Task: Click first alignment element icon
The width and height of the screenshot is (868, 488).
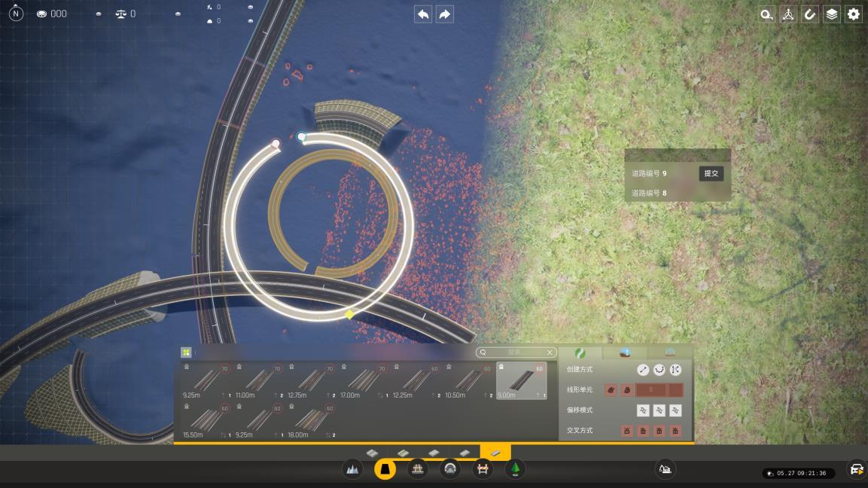Action: pyautogui.click(x=611, y=390)
